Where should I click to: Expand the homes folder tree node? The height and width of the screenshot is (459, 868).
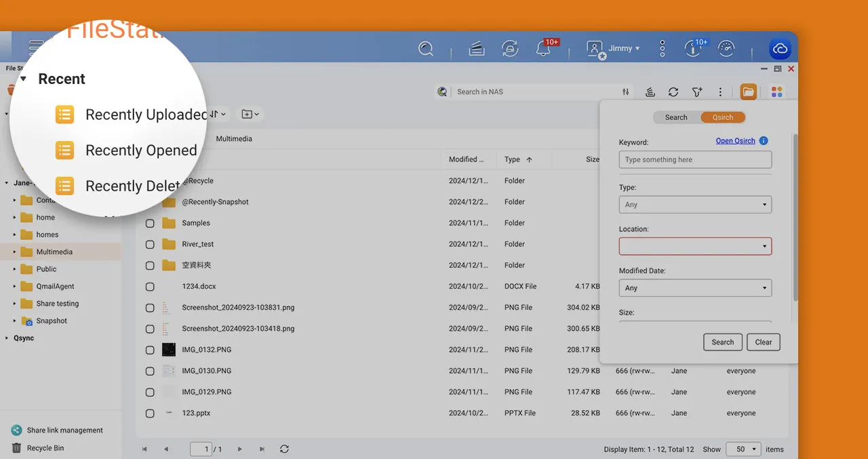point(14,235)
